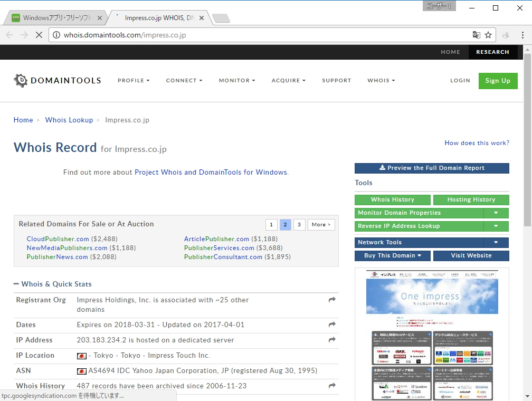Viewport: 532px width, 401px height.
Task: Go back with the browser back arrow
Action: coord(9,35)
